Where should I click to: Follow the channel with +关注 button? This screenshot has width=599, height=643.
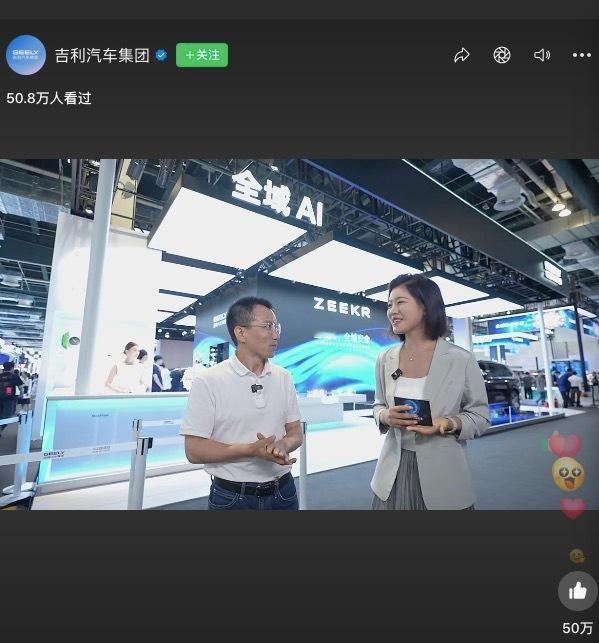pos(202,55)
